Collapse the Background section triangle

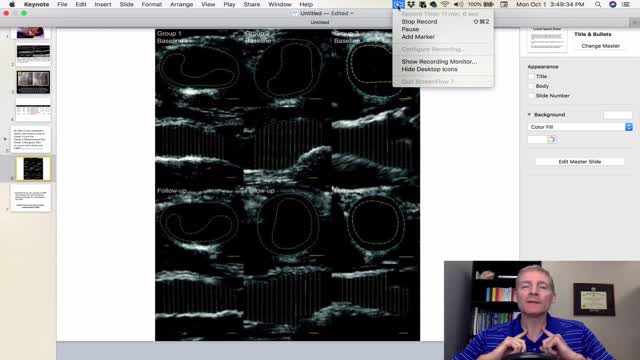(529, 115)
